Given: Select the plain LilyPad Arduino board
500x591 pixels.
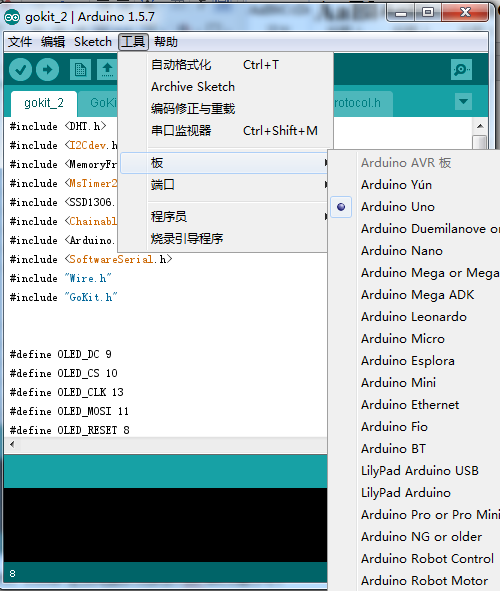Looking at the screenshot, I should (415, 493).
